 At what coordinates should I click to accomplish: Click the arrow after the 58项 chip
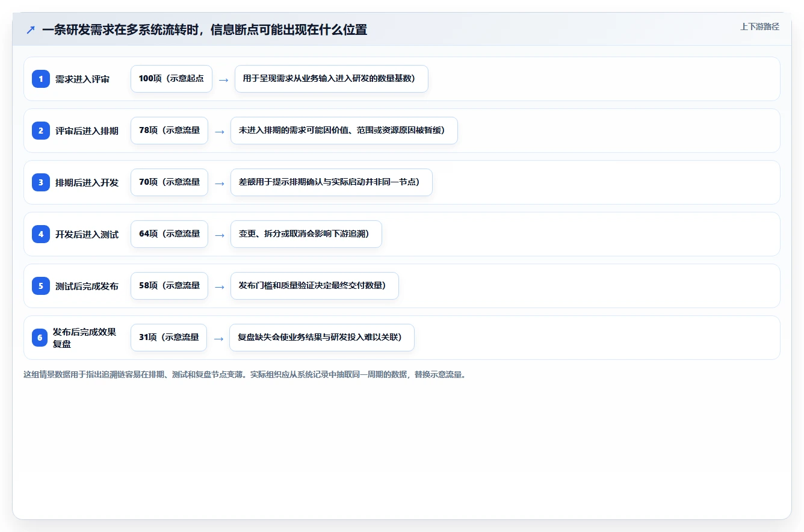click(219, 286)
